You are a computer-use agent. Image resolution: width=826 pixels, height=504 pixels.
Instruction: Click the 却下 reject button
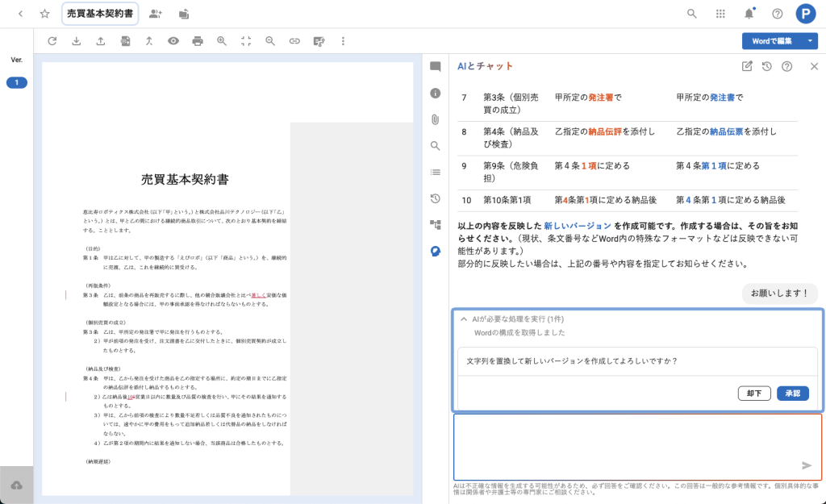(x=753, y=394)
